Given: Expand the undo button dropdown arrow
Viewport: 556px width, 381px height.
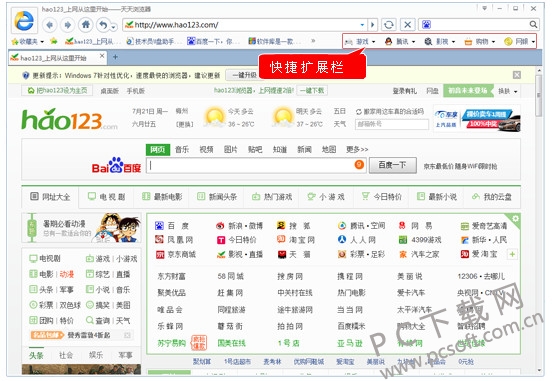Looking at the screenshot, I should pyautogui.click(x=113, y=27).
